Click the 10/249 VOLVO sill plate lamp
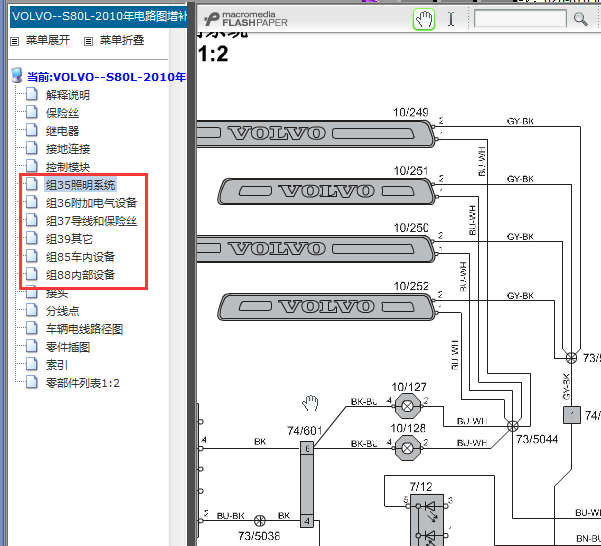Screen dimensions: 601x546 (x=316, y=134)
